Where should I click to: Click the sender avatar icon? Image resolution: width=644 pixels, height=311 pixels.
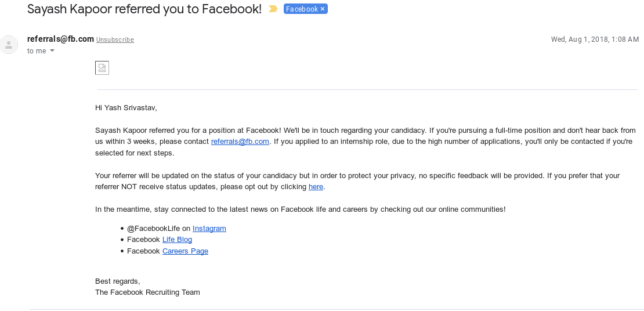[x=9, y=45]
